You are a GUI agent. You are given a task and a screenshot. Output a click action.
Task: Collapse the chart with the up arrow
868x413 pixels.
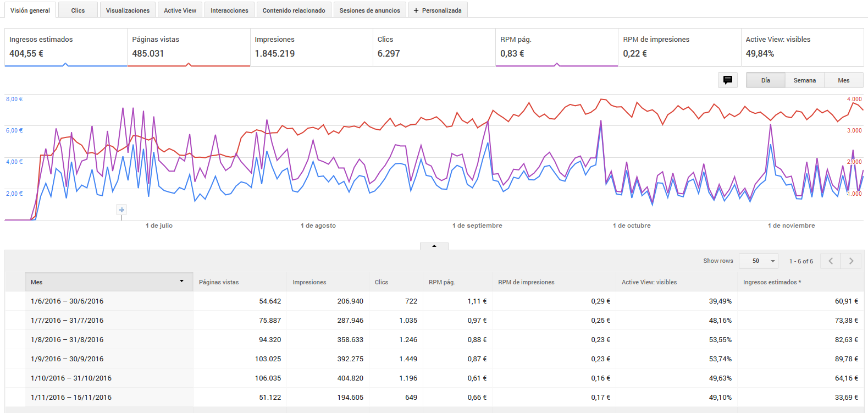pyautogui.click(x=434, y=246)
